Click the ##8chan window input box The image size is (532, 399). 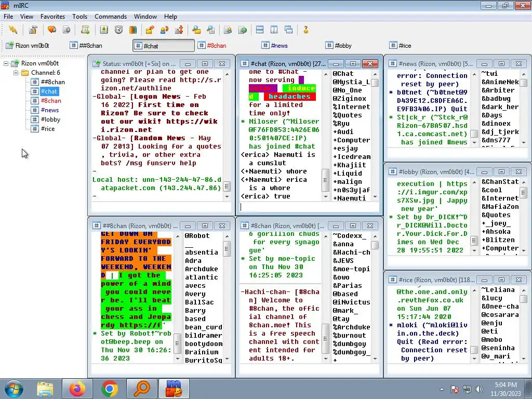[x=161, y=369]
